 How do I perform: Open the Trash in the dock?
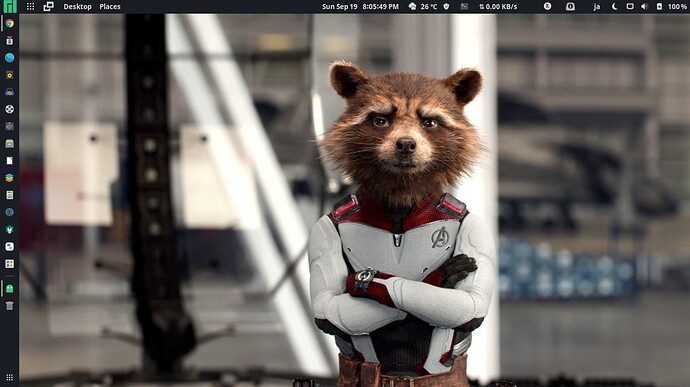click(9, 306)
